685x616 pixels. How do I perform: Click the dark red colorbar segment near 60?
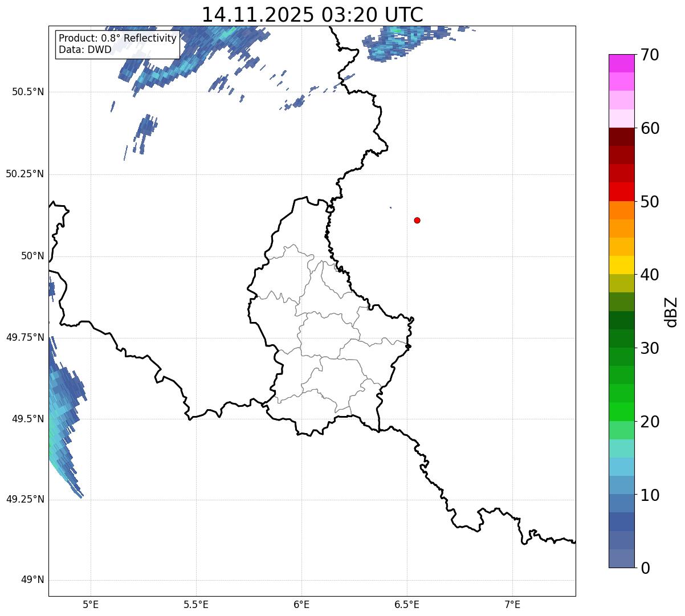(621, 137)
